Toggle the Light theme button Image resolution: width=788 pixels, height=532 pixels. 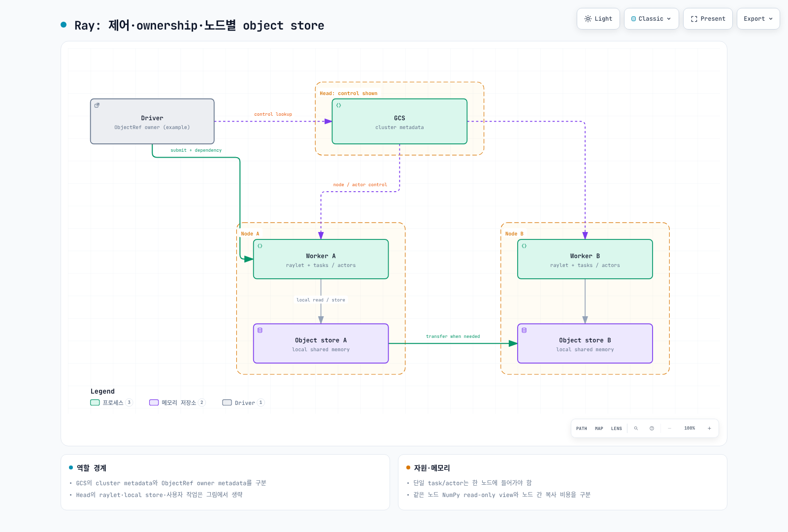[598, 19]
